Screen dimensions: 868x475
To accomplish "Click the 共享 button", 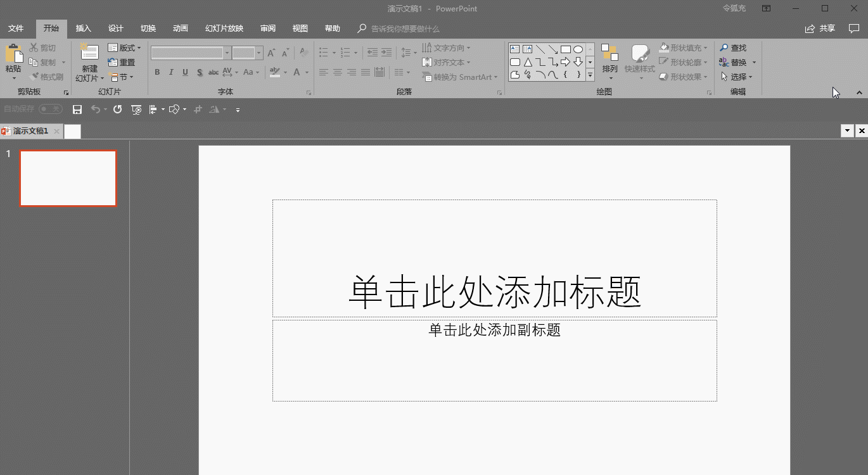I will [820, 28].
